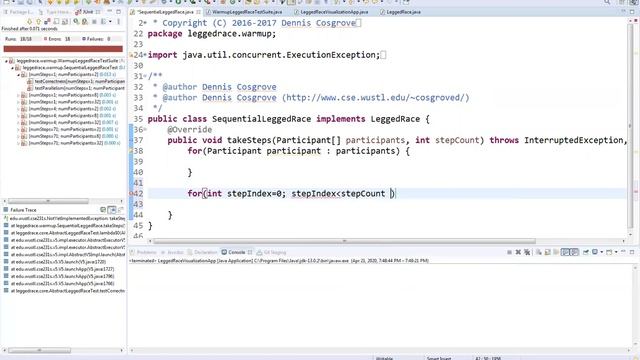Screen dimensions: 640x360
Task: Expand numSteps=1 numParticipants=32 node
Action: 18,102
